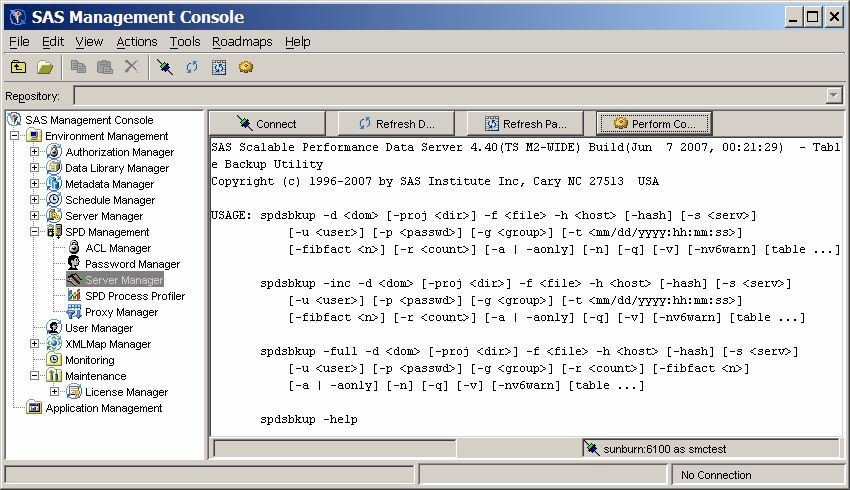Expand the Authorization Manager node
The height and width of the screenshot is (490, 850).
click(x=35, y=152)
